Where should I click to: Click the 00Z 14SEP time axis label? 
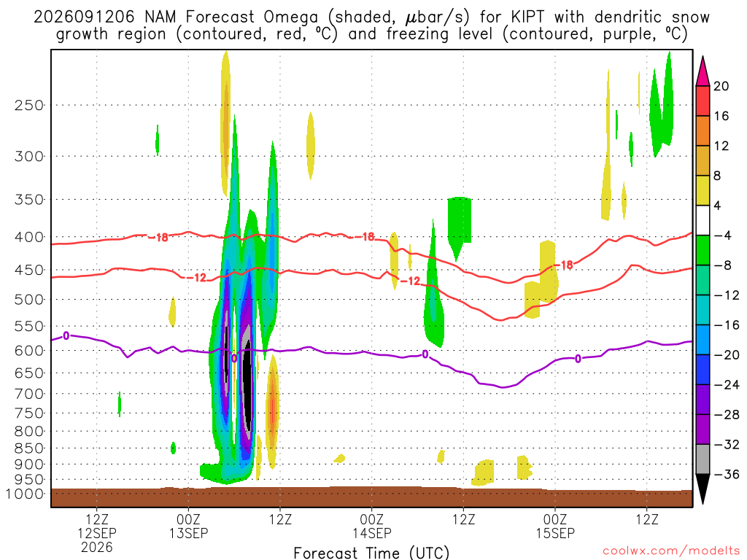[x=371, y=526]
